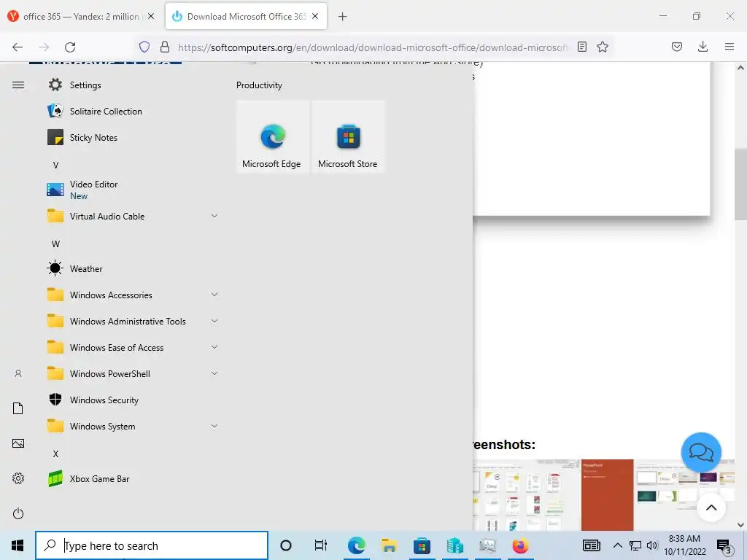Close the office 365 Yandex tab
Image resolution: width=747 pixels, height=560 pixels.
pyautogui.click(x=151, y=16)
